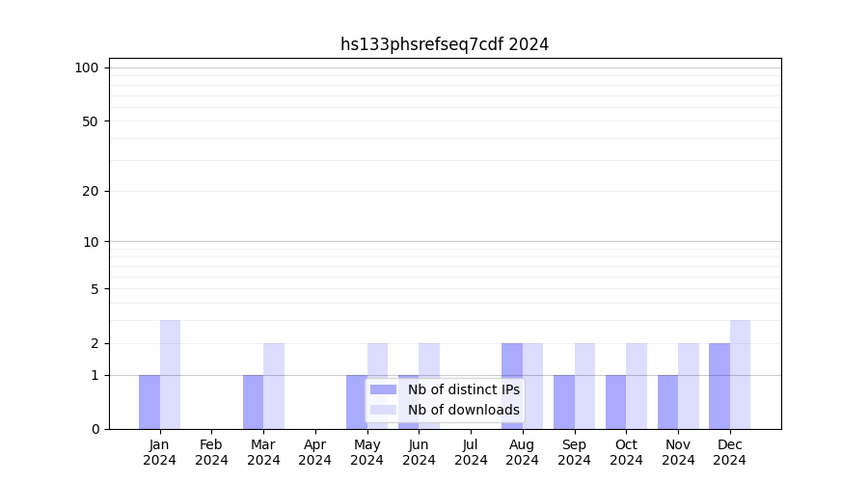This screenshot has width=868, height=482.
Task: Click the 'Nb of distinct IPs' legend swatch
Action: tap(383, 389)
